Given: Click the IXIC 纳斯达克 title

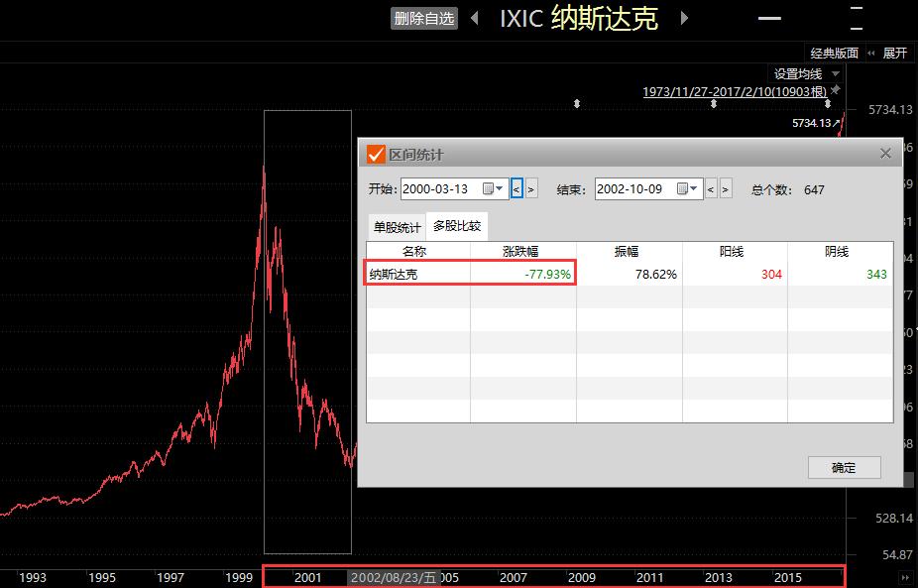Looking at the screenshot, I should 579,18.
